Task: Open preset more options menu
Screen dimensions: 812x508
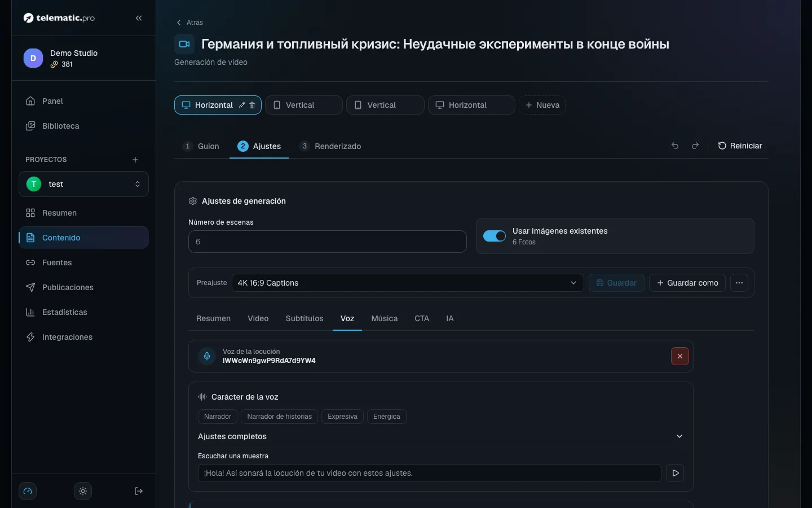Action: tap(739, 283)
